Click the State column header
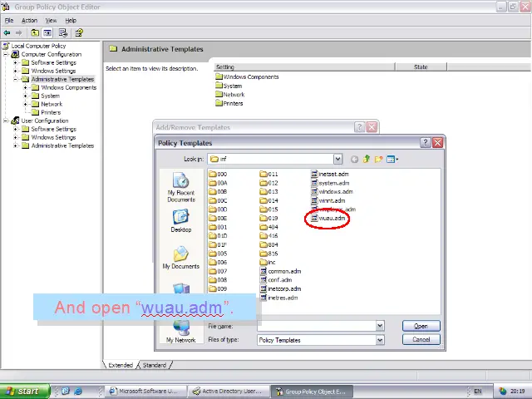This screenshot has height=399, width=532. 421,66
